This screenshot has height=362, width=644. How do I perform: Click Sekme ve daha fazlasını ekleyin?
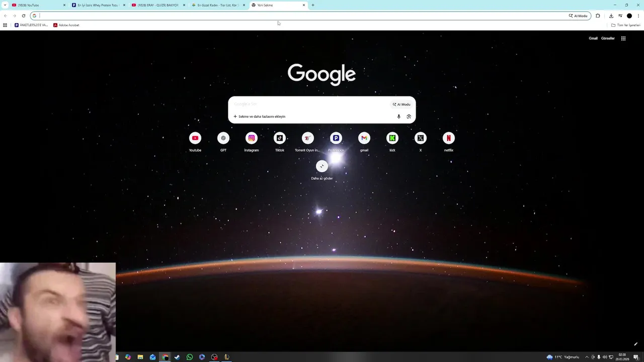260,117
